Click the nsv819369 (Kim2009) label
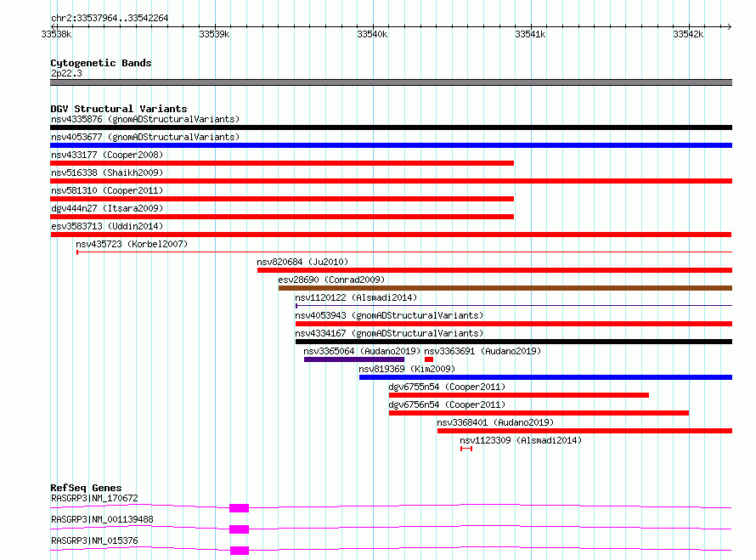This screenshot has height=560, width=756. [407, 369]
